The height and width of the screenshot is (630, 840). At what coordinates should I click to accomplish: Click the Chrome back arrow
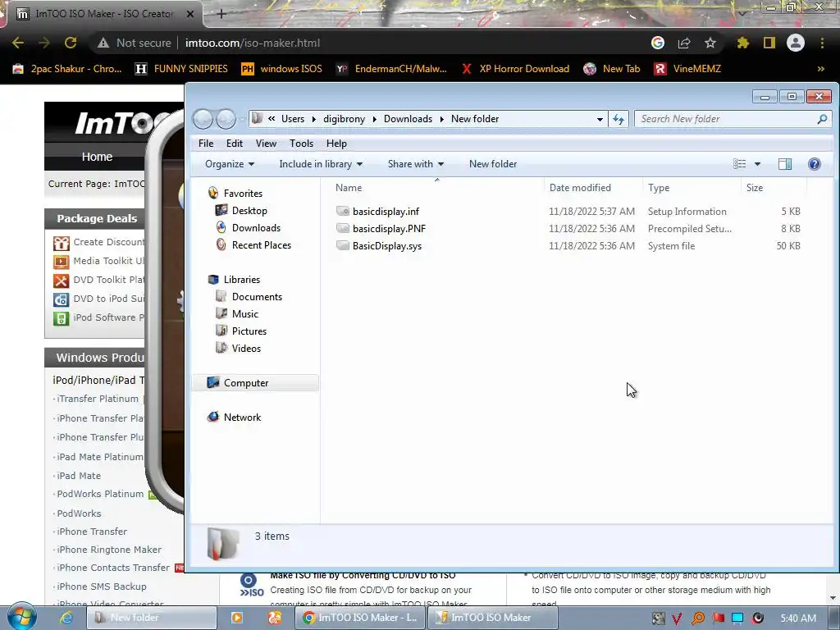coord(18,43)
